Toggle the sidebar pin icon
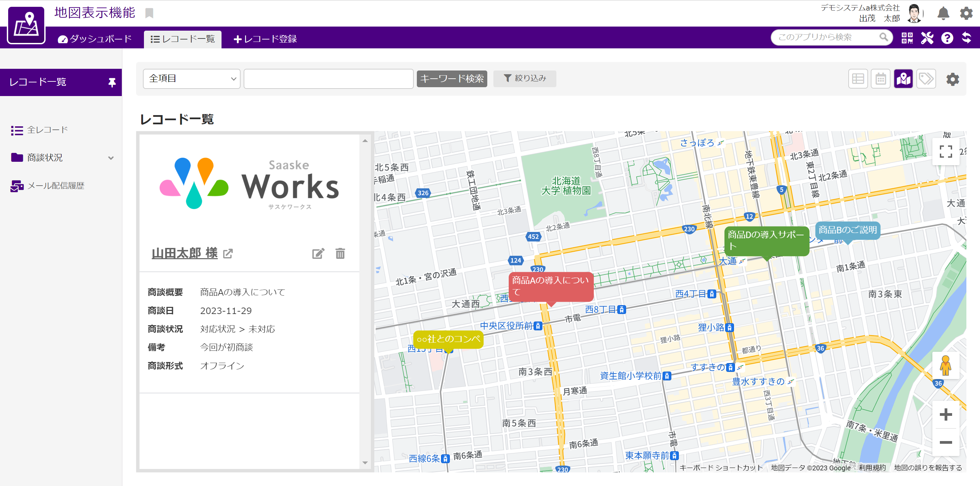980x486 pixels. 112,82
